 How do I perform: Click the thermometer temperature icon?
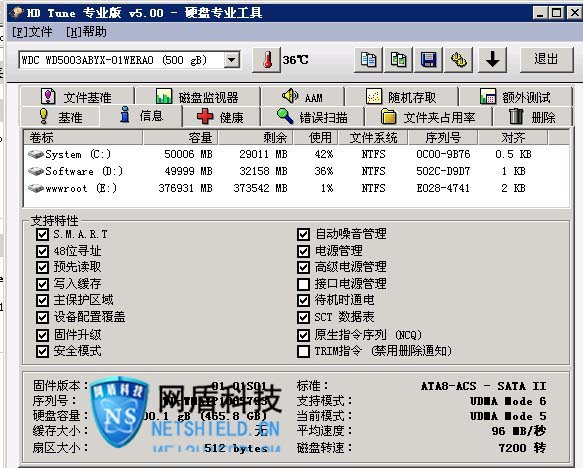pyautogui.click(x=266, y=60)
